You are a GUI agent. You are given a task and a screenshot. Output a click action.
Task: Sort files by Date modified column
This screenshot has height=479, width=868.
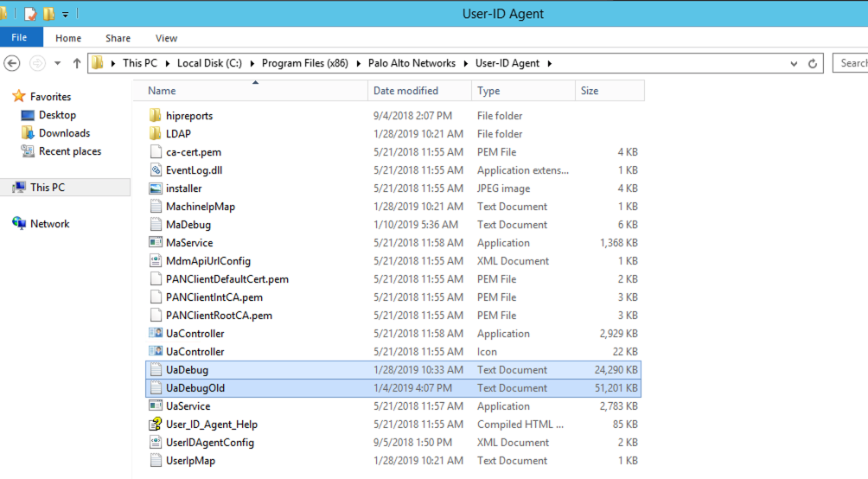(x=405, y=91)
